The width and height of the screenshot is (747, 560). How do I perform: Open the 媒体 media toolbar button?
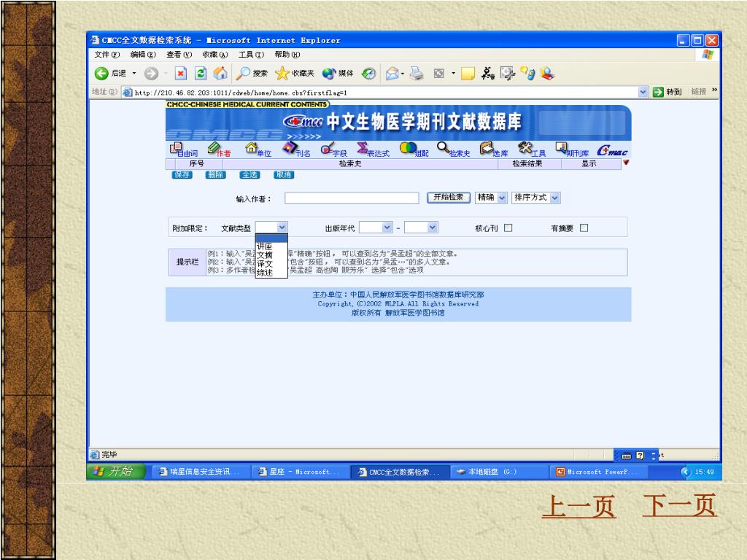(338, 74)
